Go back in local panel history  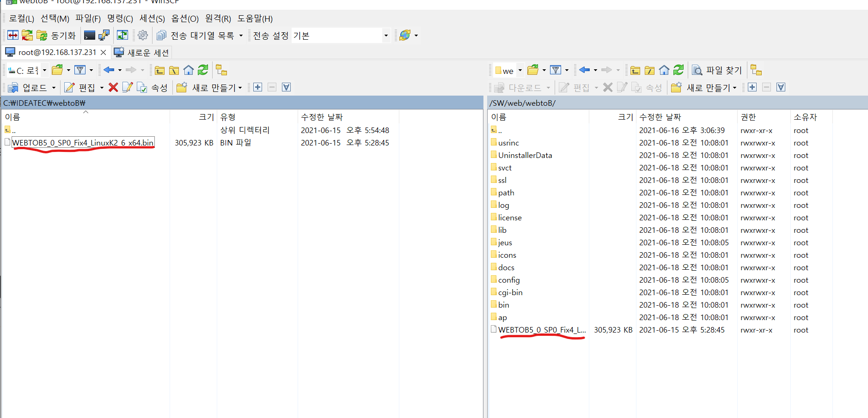pos(109,70)
